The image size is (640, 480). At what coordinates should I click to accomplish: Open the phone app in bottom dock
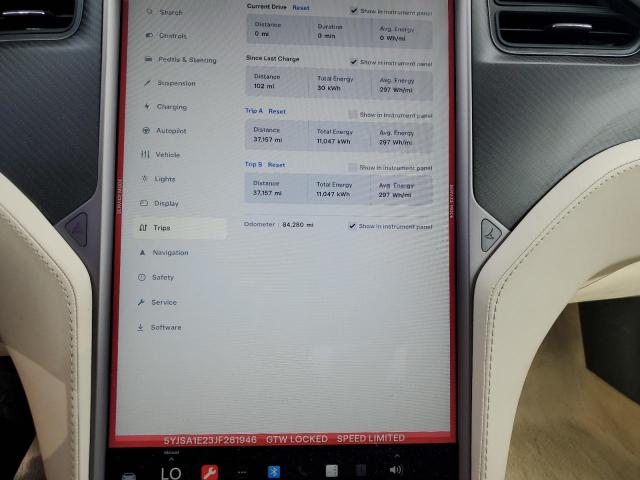(x=303, y=471)
